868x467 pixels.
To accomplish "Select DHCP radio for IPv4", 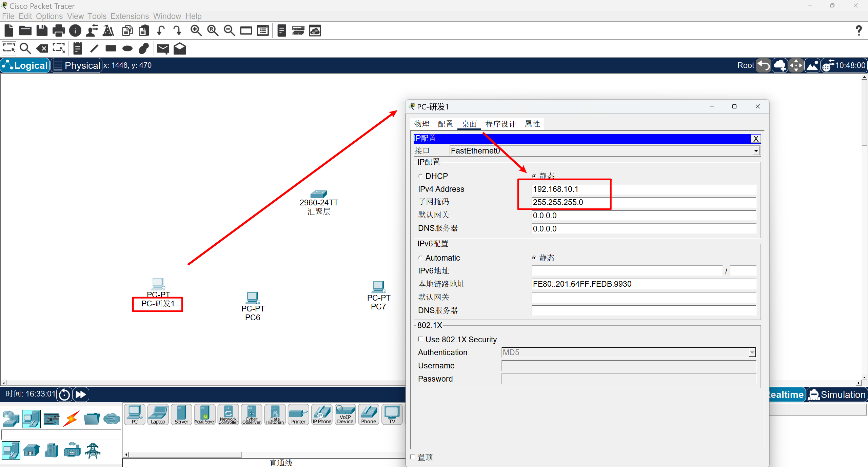I will click(x=420, y=176).
